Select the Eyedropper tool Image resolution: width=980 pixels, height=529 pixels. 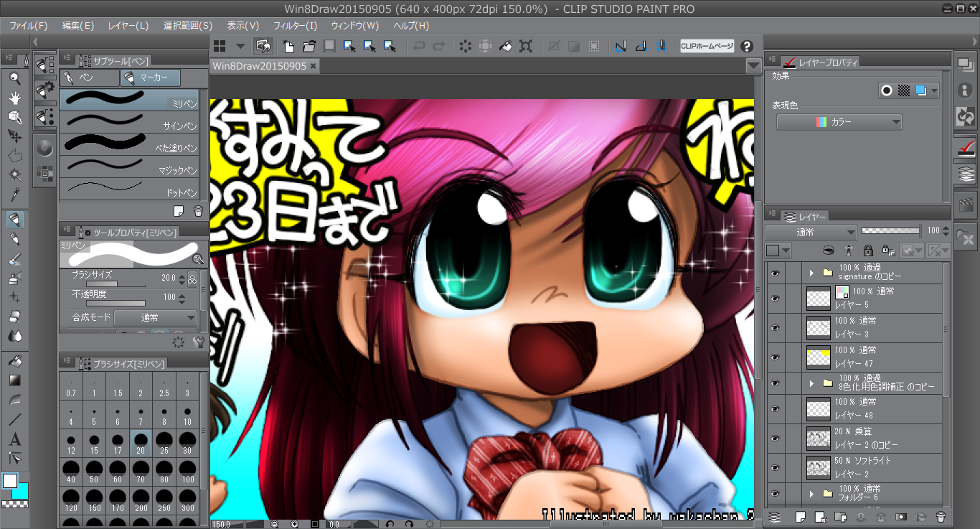[14, 195]
